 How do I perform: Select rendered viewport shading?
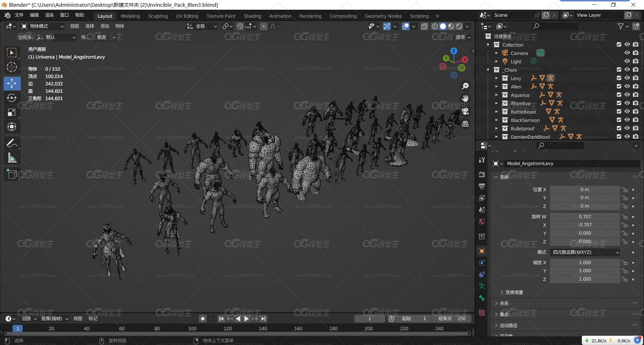coord(459,26)
